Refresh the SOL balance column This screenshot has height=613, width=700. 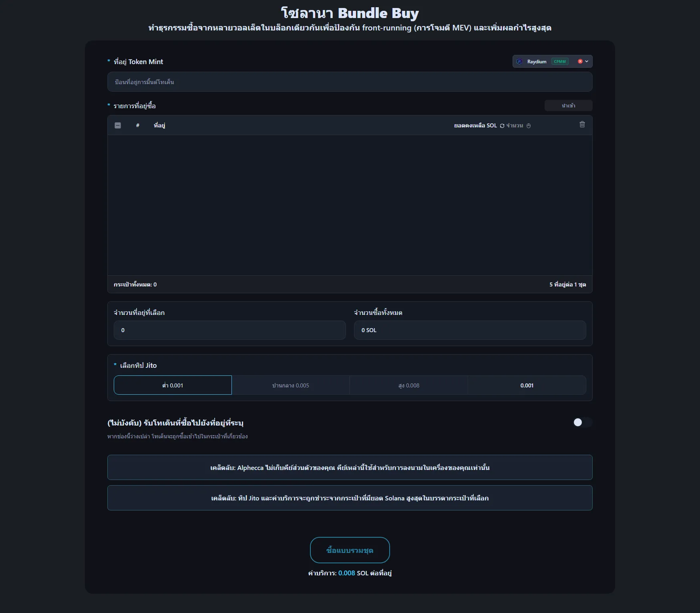coord(502,126)
